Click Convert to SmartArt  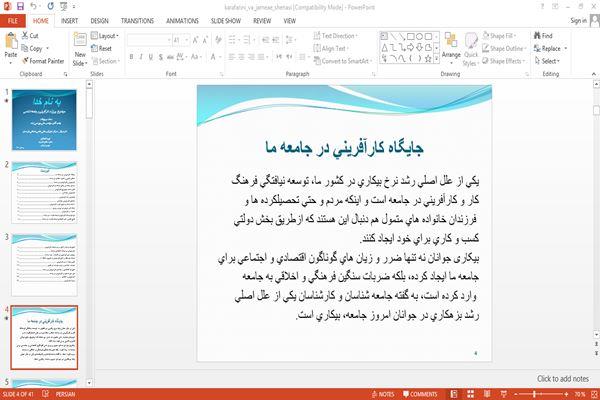point(341,61)
